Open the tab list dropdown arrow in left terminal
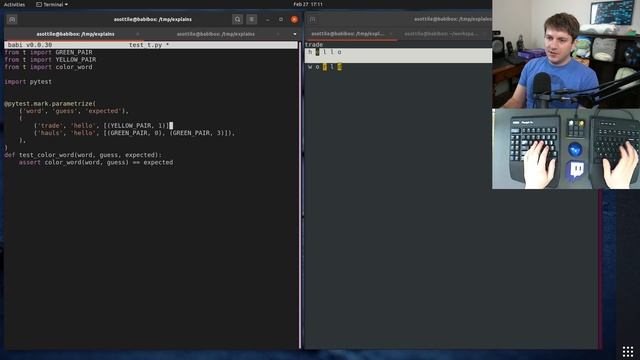This screenshot has height=360, width=640. (x=295, y=34)
